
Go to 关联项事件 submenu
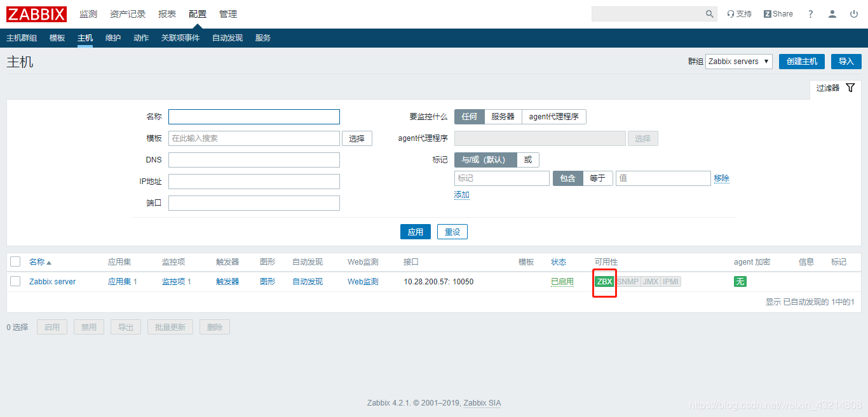click(x=180, y=38)
